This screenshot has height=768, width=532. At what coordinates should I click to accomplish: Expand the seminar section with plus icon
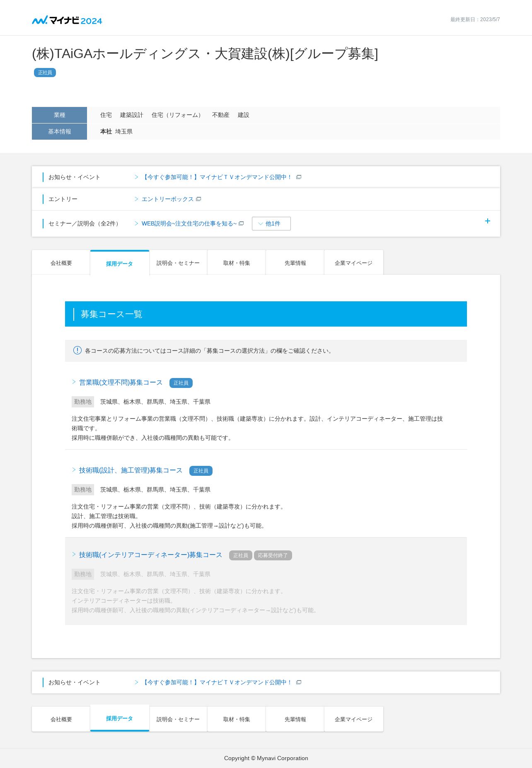tap(488, 221)
